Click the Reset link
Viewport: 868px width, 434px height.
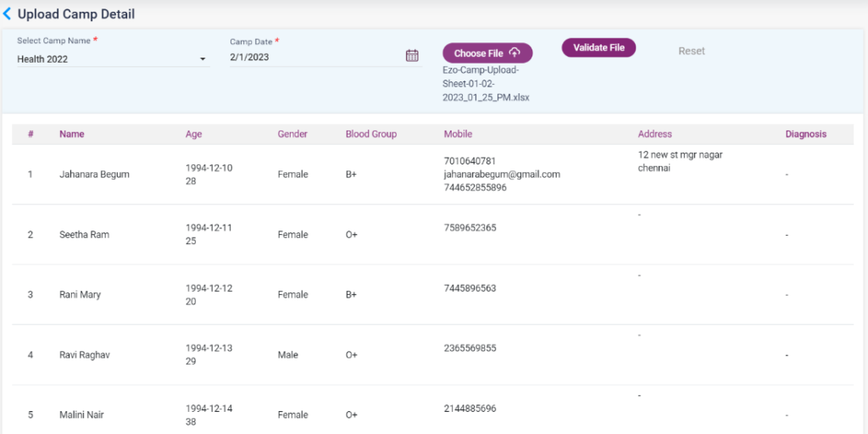[x=691, y=51]
